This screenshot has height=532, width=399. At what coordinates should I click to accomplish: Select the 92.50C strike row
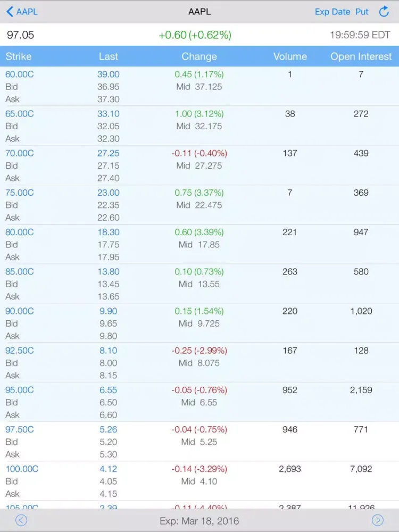pyautogui.click(x=20, y=351)
